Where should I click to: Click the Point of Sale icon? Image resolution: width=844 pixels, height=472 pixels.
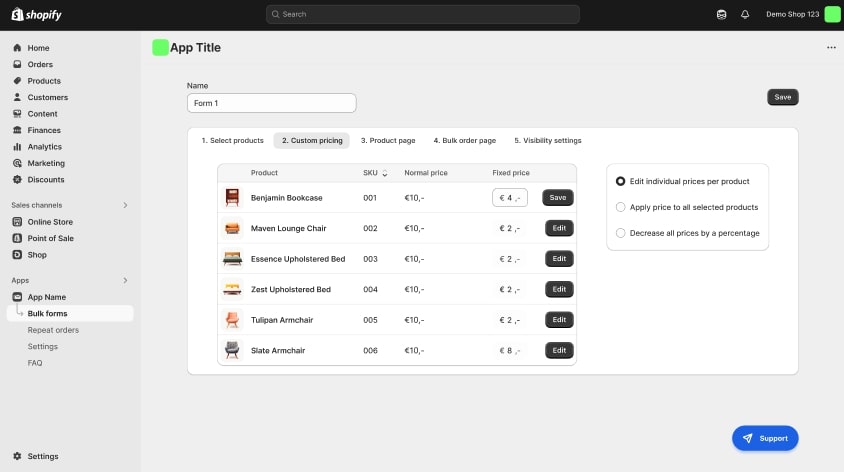pos(17,238)
